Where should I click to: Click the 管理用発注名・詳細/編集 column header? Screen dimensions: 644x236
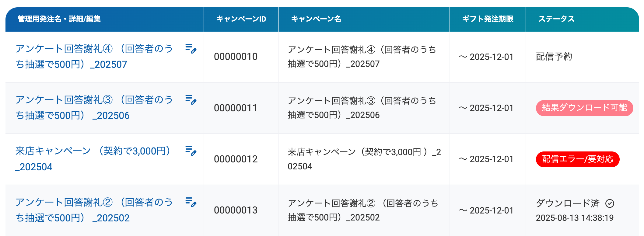(x=59, y=19)
